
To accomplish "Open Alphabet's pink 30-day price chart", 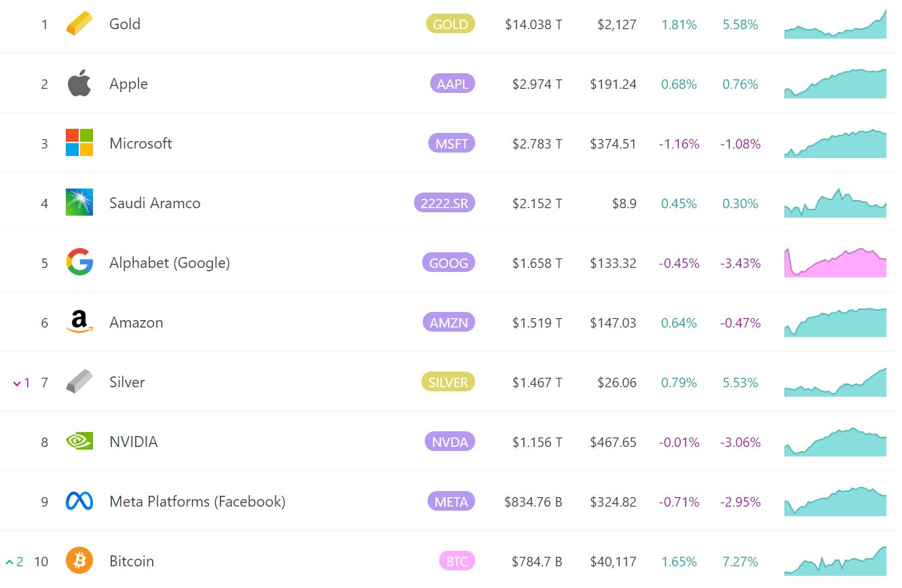I will click(835, 262).
